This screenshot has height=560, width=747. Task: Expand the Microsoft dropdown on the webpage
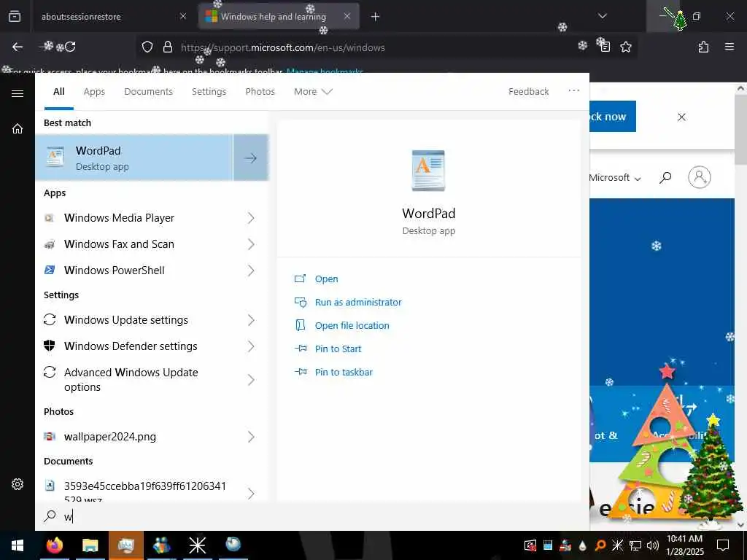(615, 178)
